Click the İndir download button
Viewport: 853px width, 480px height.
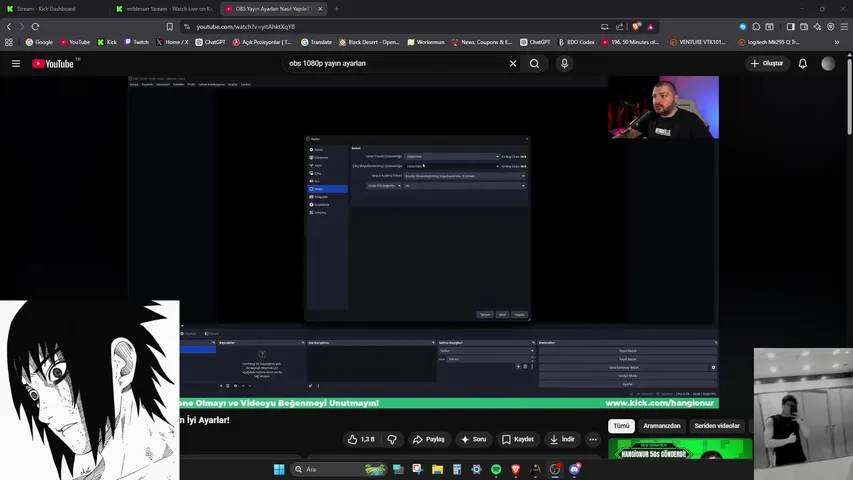(x=563, y=439)
